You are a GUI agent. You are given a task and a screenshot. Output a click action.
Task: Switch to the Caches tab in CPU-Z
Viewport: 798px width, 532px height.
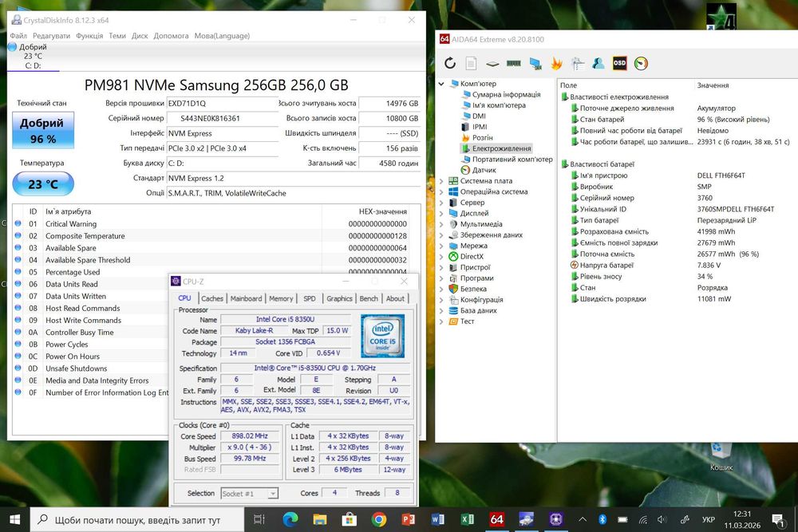coord(211,298)
